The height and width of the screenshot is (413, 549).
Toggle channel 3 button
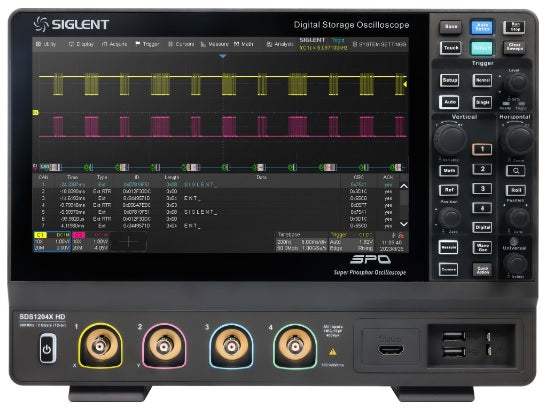click(482, 189)
